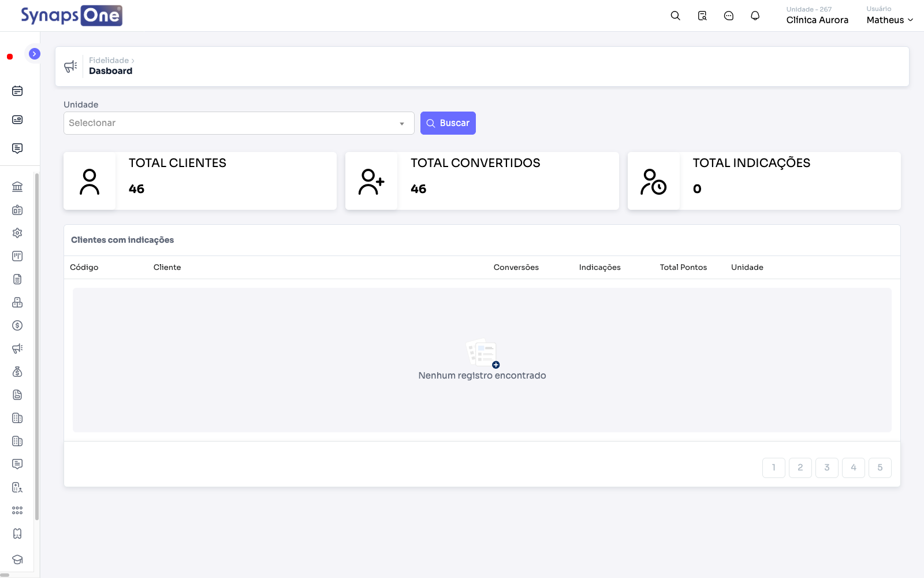The image size is (924, 578).
Task: Click the Total Convertidos add-person icon
Action: coord(371,181)
